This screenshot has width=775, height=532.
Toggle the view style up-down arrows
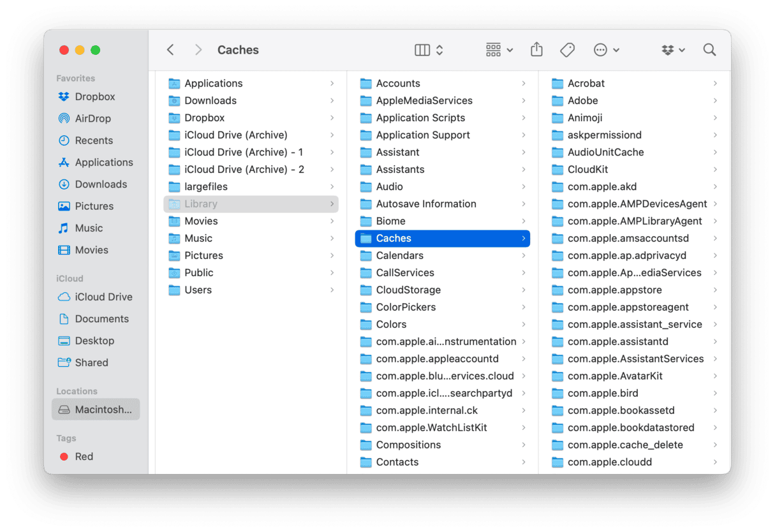pyautogui.click(x=439, y=50)
